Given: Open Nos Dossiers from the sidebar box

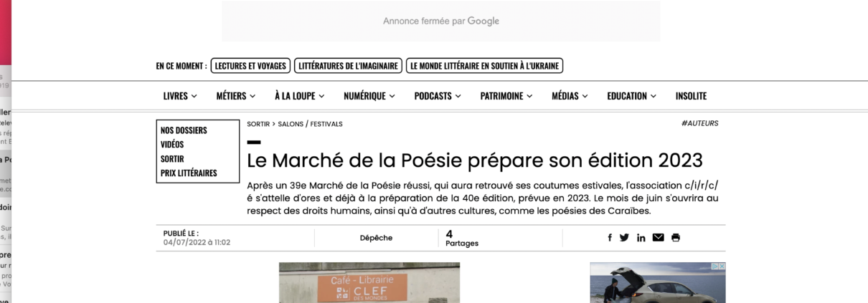Looking at the screenshot, I should point(184,130).
